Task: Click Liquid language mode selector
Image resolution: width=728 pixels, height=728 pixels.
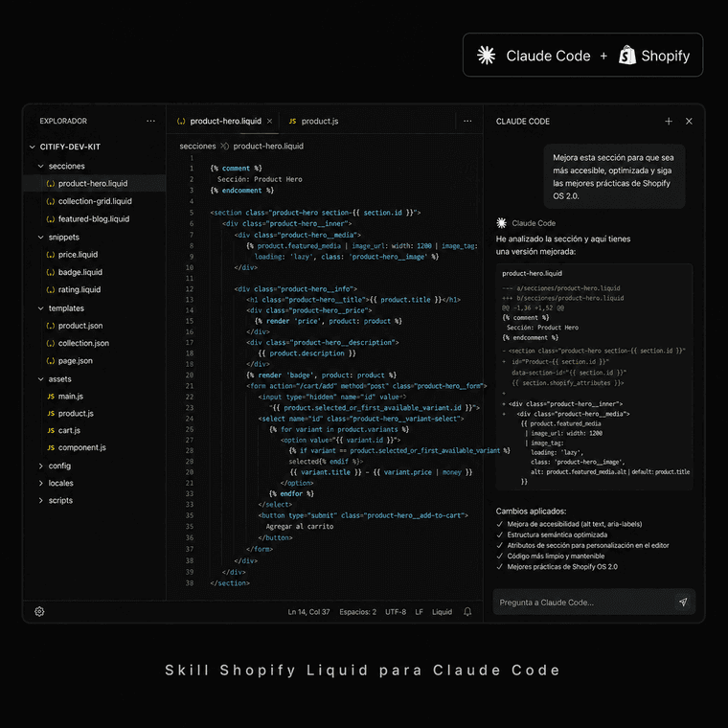Action: (x=442, y=612)
